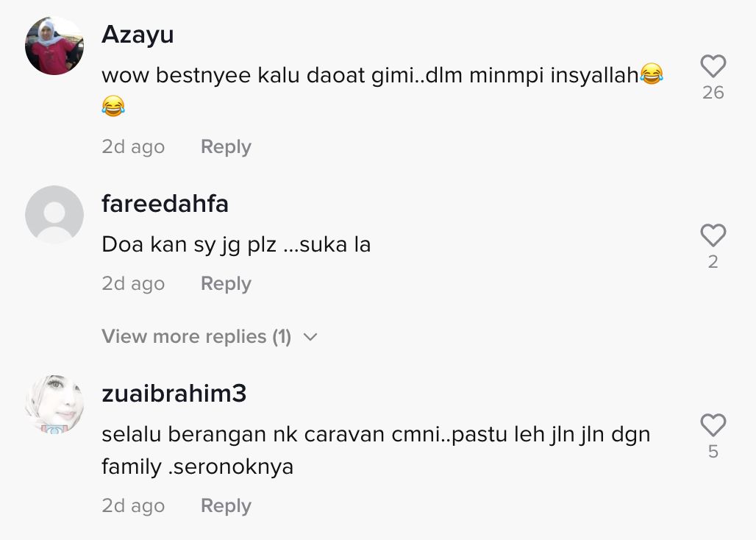Like zuaibrahim3's comment with heart icon
Viewport: 756px width, 540px height.
click(713, 425)
